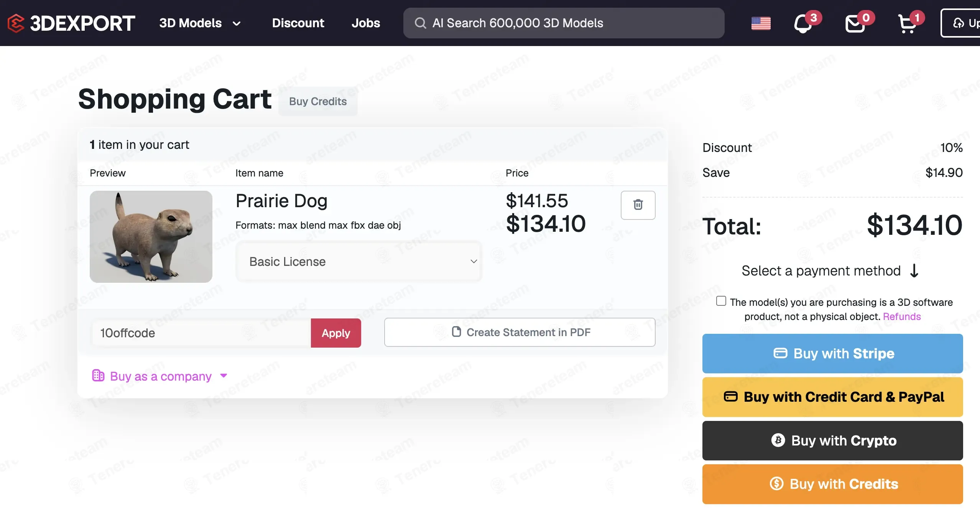This screenshot has height=508, width=980.
Task: Open the Prairie Dog preview thumbnail
Action: pos(151,237)
